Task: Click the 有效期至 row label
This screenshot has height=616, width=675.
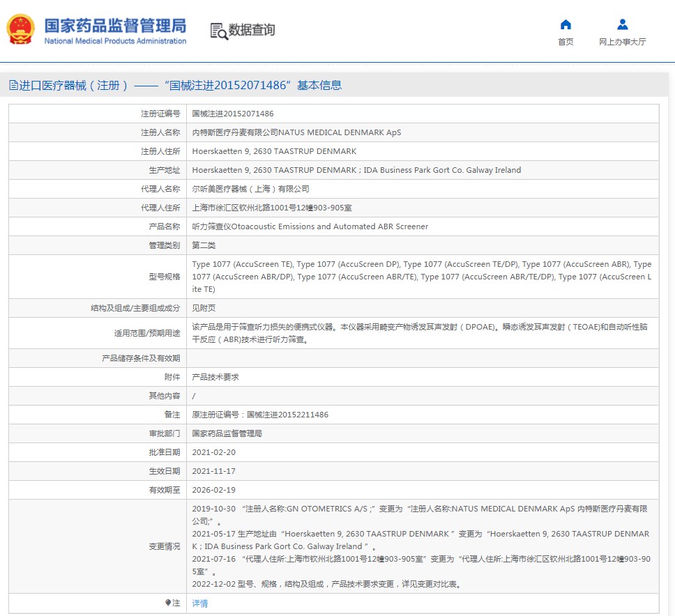Action: (x=165, y=490)
